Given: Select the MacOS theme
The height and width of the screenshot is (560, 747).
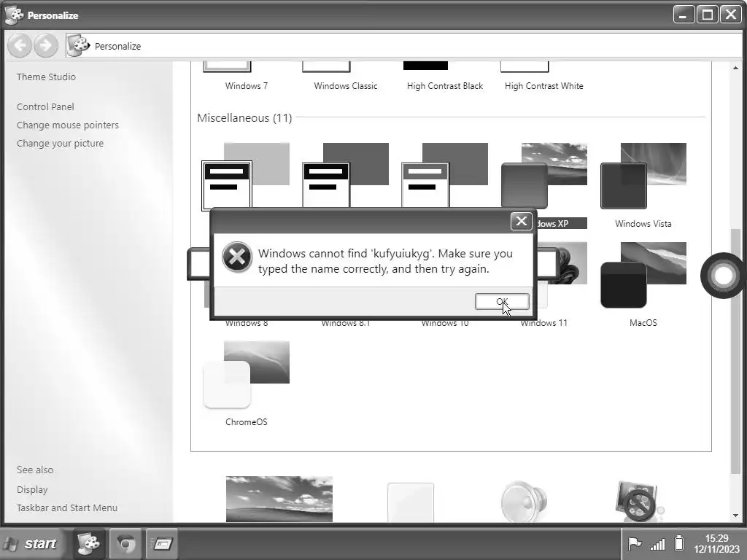Looking at the screenshot, I should pyautogui.click(x=643, y=285).
